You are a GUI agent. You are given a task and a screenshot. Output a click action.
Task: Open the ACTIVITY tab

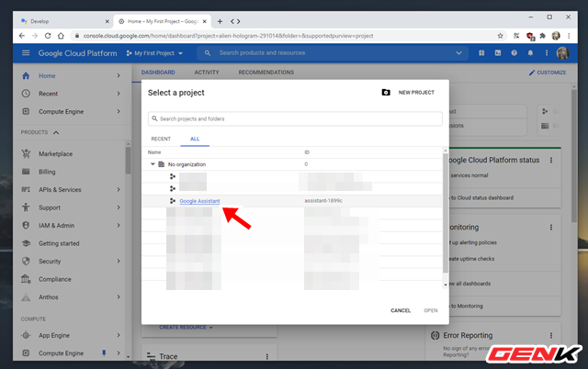coord(207,73)
